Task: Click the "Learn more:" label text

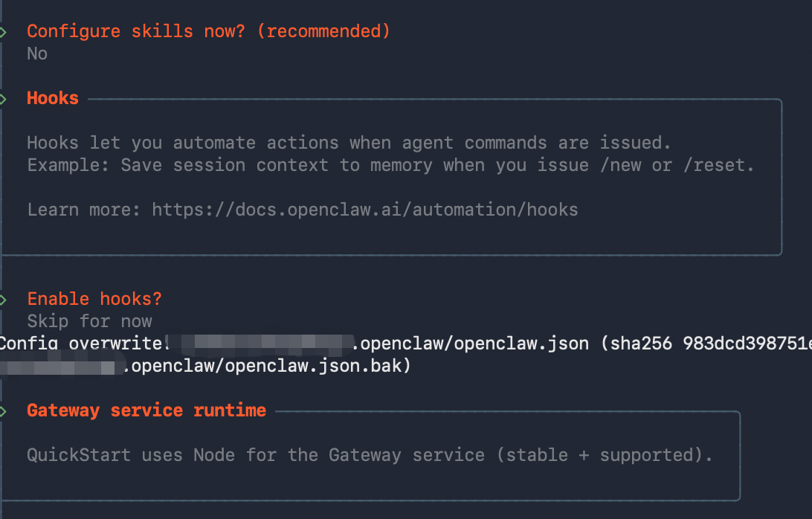Action: point(84,210)
